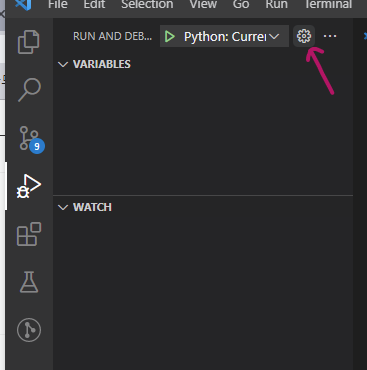The height and width of the screenshot is (370, 367).
Task: Open the File menu
Action: (58, 5)
